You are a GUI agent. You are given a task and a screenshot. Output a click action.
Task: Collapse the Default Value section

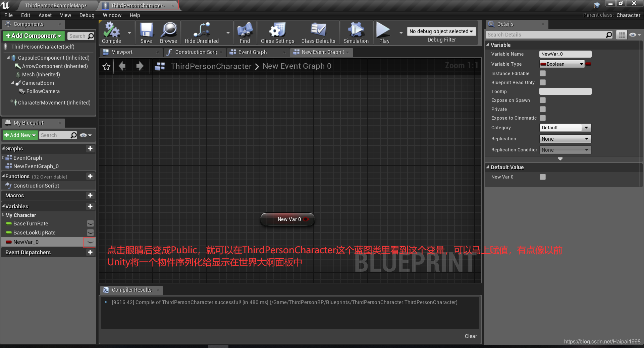488,167
